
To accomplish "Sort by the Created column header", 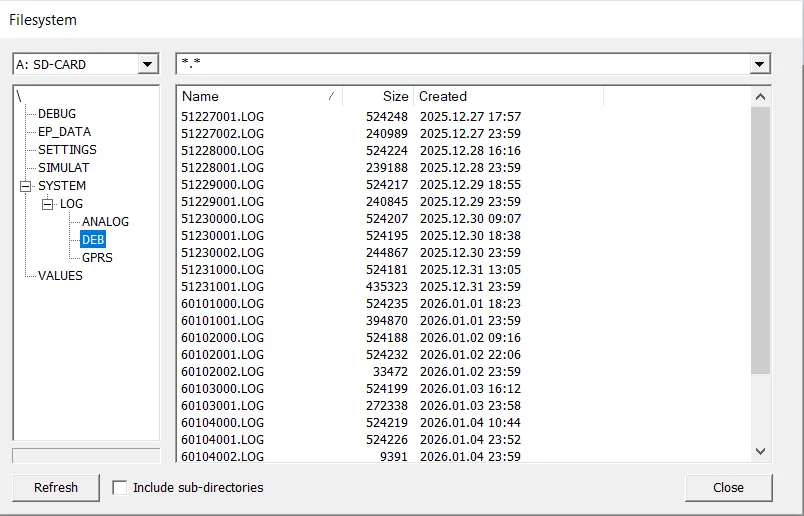I will pyautogui.click(x=509, y=96).
